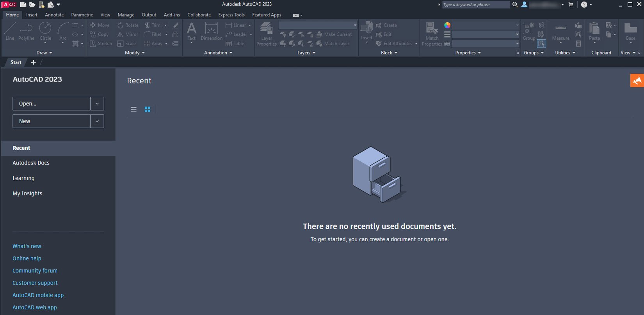Image resolution: width=644 pixels, height=315 pixels.
Task: Select the Dimension tool
Action: coord(212,31)
